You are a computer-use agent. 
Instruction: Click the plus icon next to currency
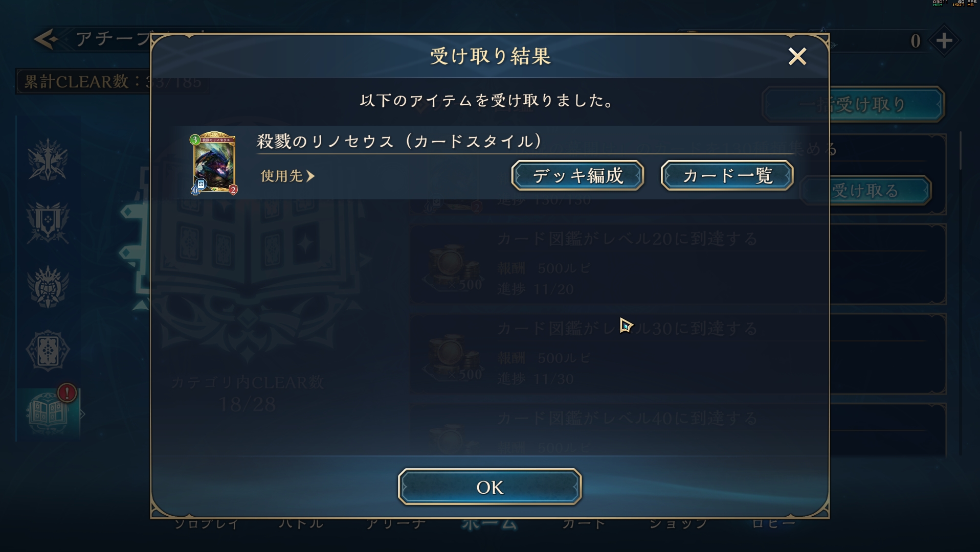click(x=944, y=41)
